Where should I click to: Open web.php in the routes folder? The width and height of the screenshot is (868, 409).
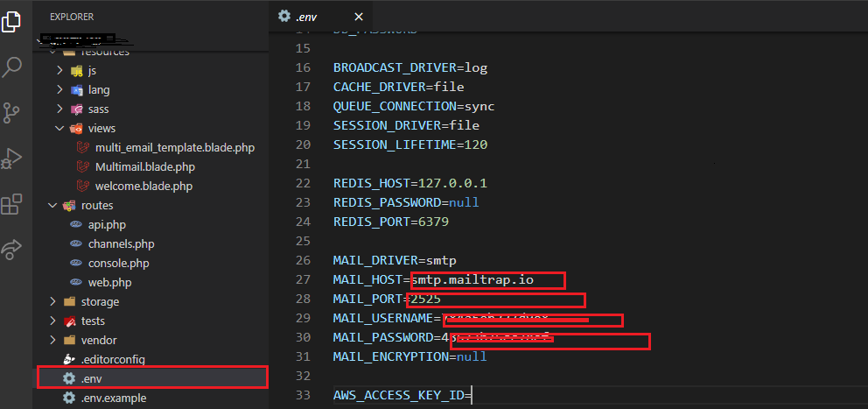click(109, 282)
